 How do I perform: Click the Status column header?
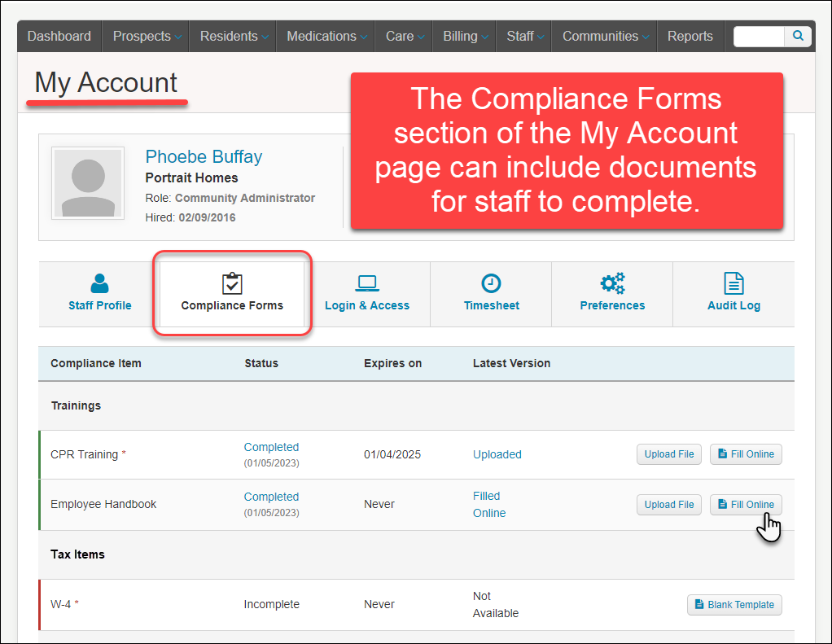point(261,363)
